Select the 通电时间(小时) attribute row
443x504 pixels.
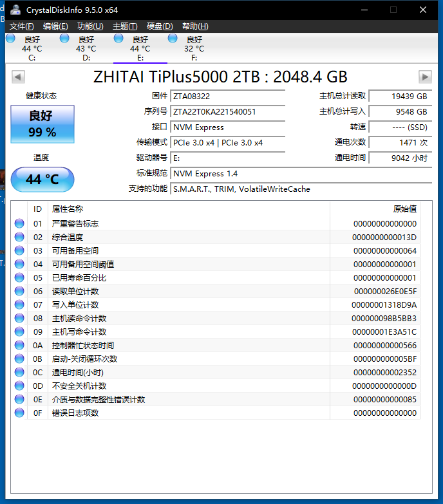(216, 372)
